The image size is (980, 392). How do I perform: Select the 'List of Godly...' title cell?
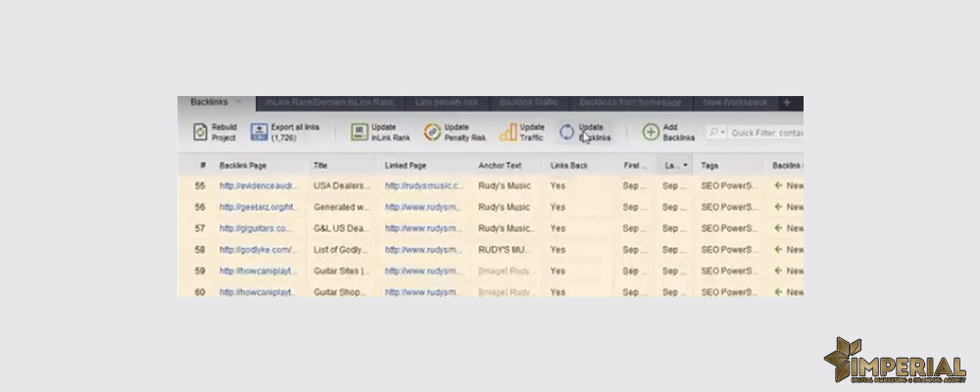click(x=341, y=250)
